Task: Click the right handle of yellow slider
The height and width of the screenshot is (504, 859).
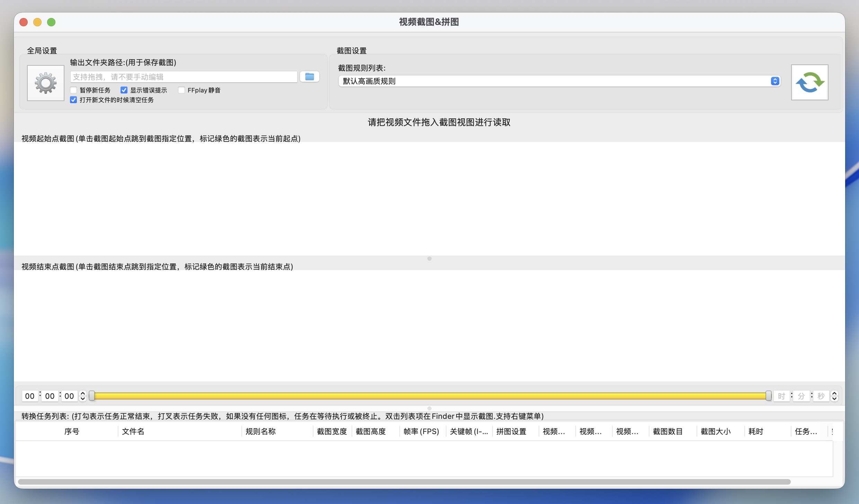Action: tap(768, 396)
